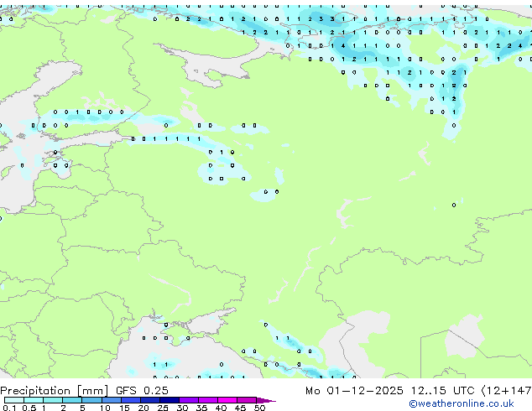The image size is (532, 411).
Task: Click the over-50 mm legend arrow tip
Action: coord(266,400)
